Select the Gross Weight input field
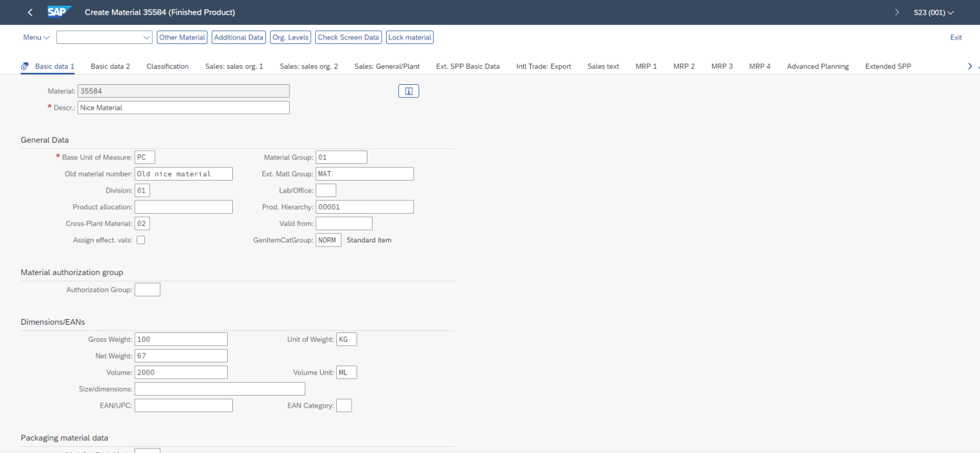 coord(181,339)
